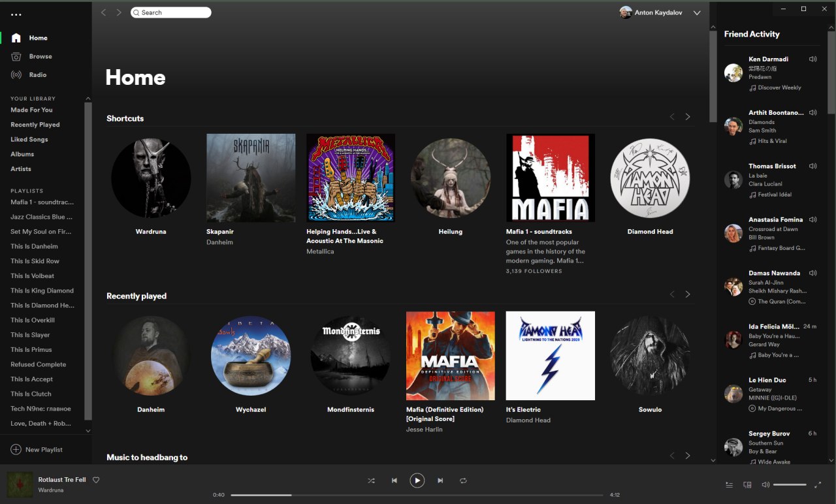Seek within the song progress bar
This screenshot has width=836, height=504.
417,495
